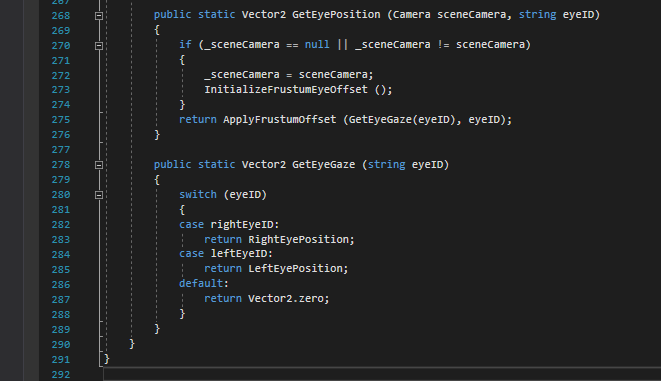Click the string keyword in the GetEyeGaze signature
661x381 pixels.
(x=386, y=165)
